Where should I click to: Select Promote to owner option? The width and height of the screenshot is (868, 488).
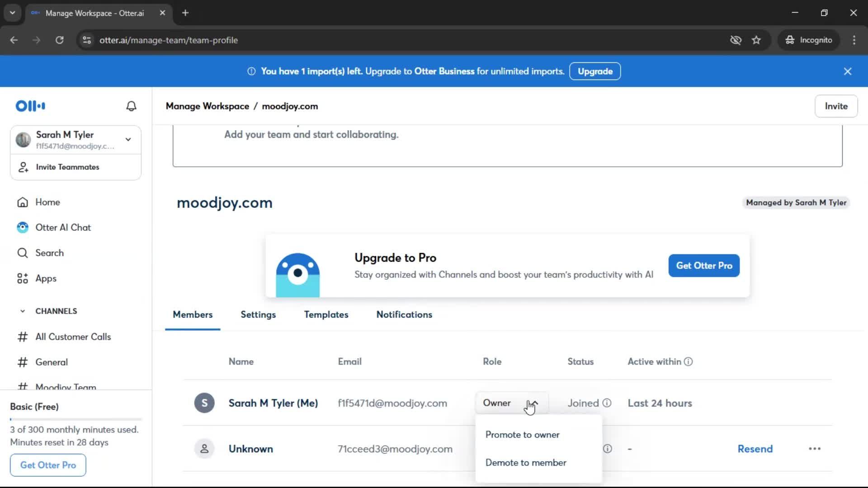click(522, 435)
